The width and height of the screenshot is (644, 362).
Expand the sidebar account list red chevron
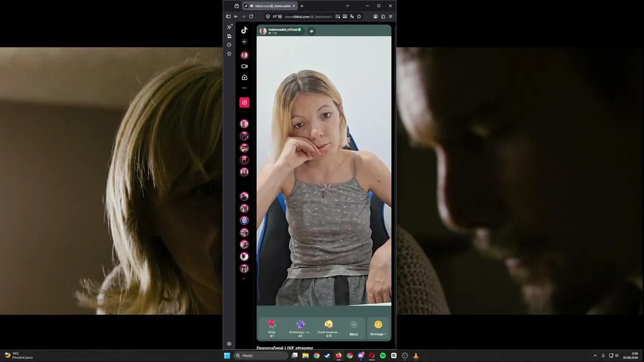(244, 279)
